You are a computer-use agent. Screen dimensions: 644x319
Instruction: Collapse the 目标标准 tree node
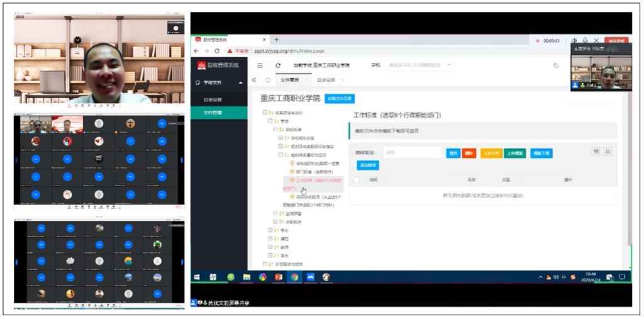click(x=275, y=129)
